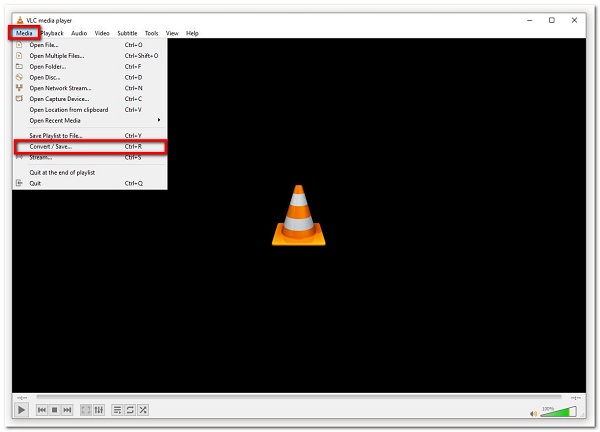Choose Open Capture Device... entry
600x432 pixels.
click(90, 99)
